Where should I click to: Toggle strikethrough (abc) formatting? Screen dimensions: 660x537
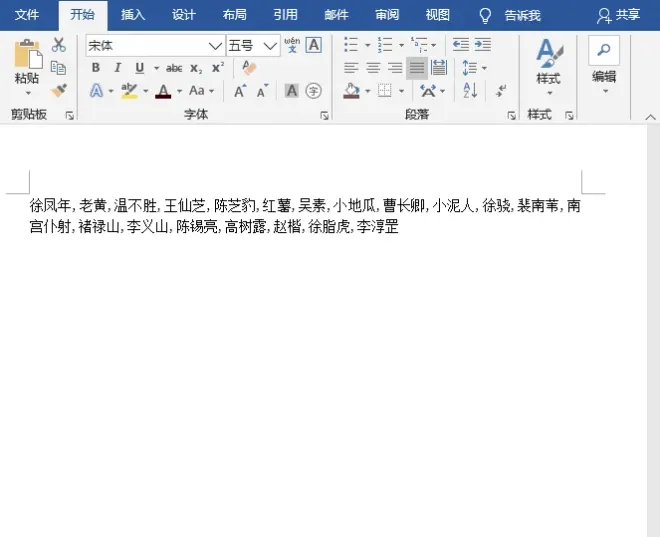[x=174, y=68]
